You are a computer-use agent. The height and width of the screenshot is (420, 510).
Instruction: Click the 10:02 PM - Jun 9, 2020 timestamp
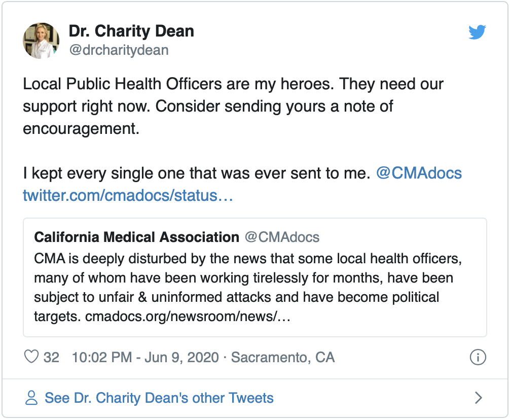[x=145, y=357]
